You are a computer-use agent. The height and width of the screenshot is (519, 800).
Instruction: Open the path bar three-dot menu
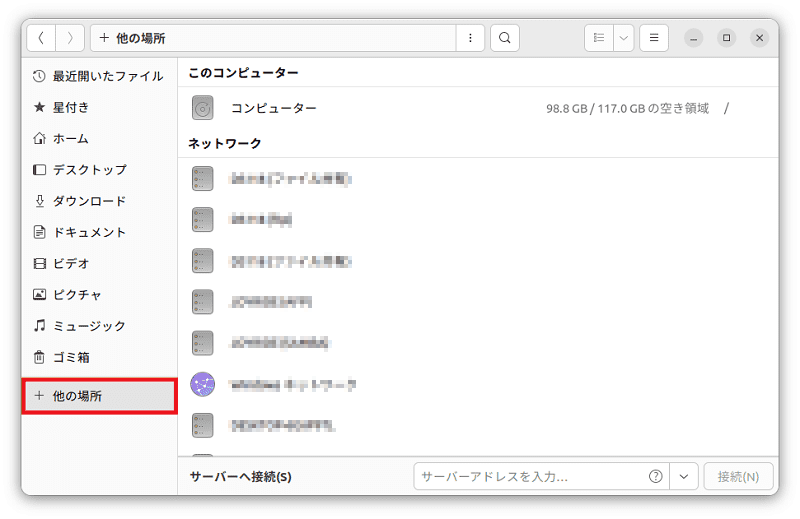coord(470,38)
